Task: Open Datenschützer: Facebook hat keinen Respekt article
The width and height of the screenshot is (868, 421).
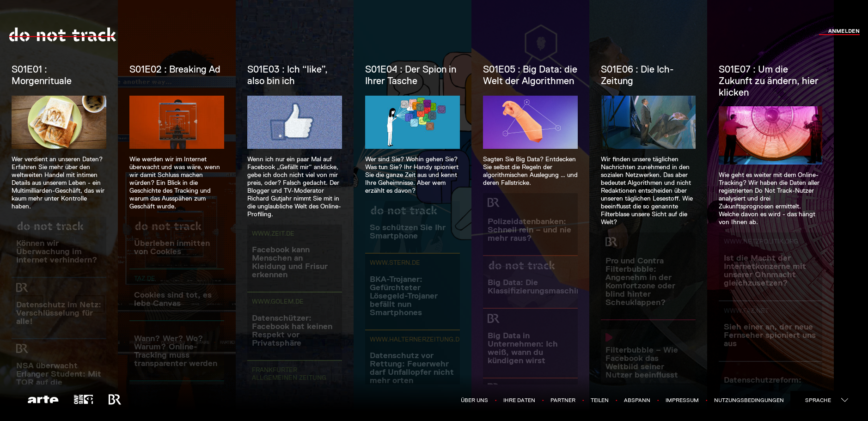Action: point(292,330)
